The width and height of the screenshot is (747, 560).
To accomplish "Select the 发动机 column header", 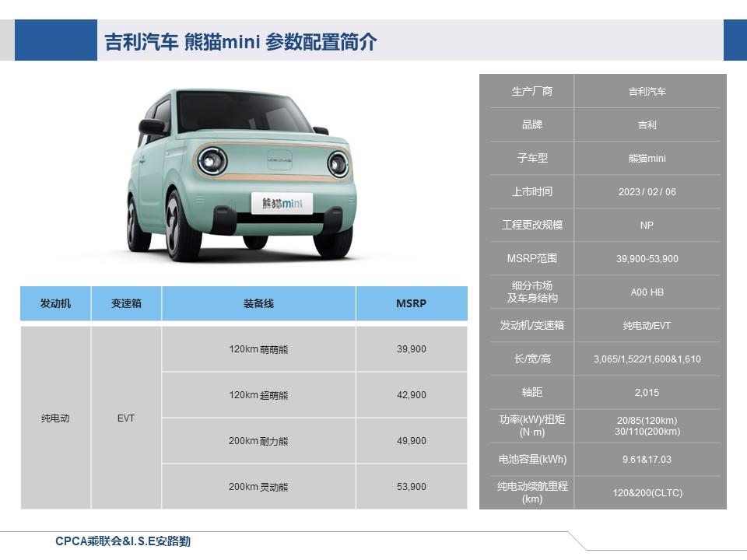I will pyautogui.click(x=55, y=303).
